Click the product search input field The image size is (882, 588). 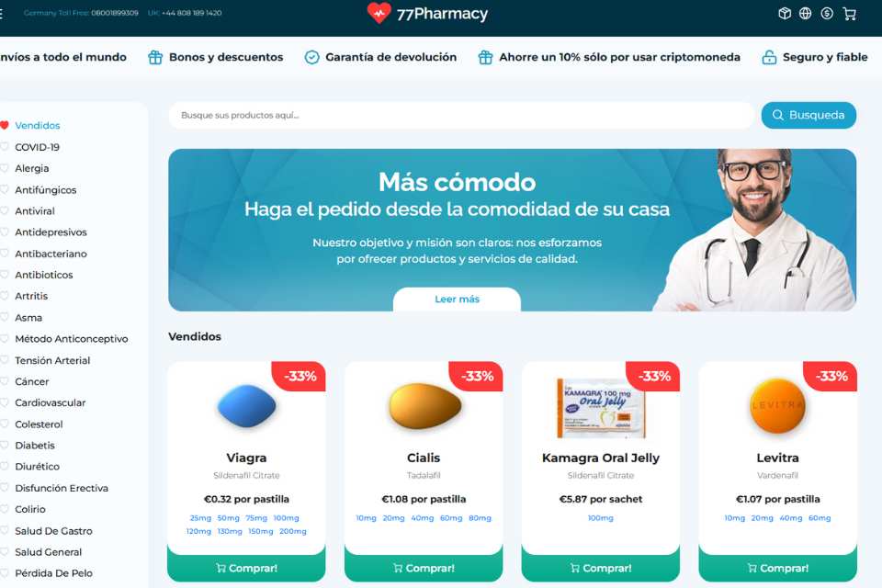coord(461,116)
